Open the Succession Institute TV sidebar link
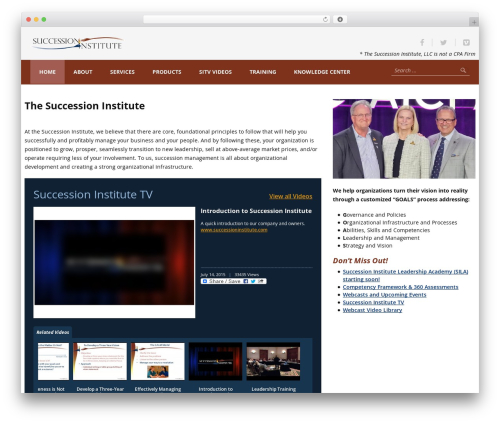Image resolution: width=500 pixels, height=423 pixels. (373, 302)
